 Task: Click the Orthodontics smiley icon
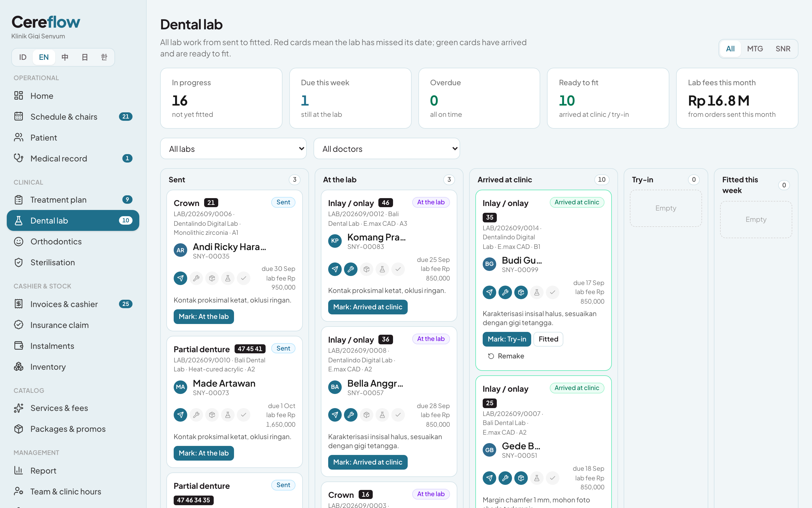18,241
